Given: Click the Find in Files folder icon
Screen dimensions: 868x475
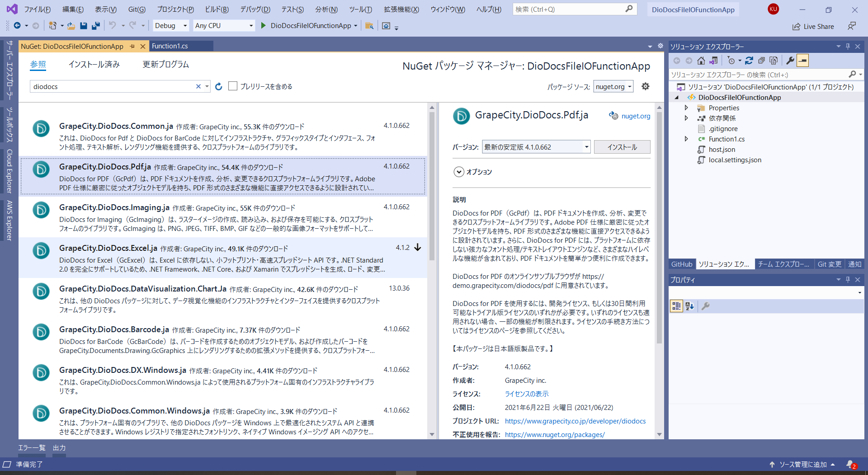Looking at the screenshot, I should point(369,26).
